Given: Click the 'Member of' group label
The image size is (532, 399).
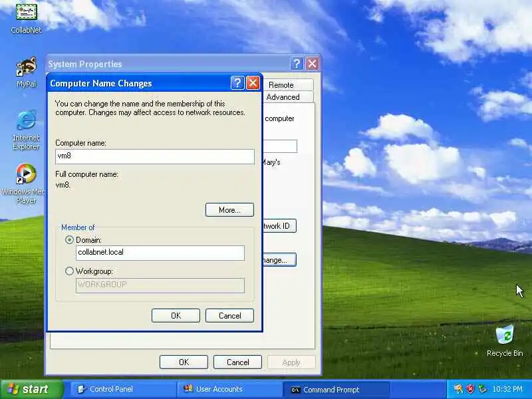Looking at the screenshot, I should pos(78,227).
